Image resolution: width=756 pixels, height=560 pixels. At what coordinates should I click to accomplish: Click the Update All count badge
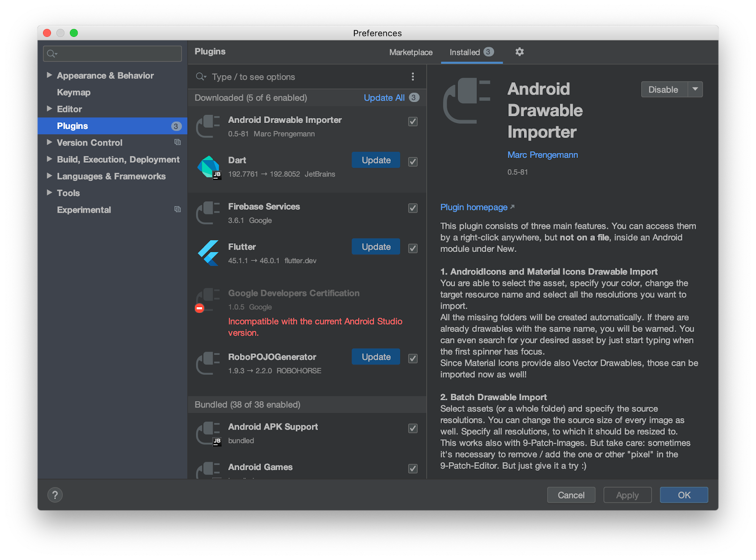414,97
